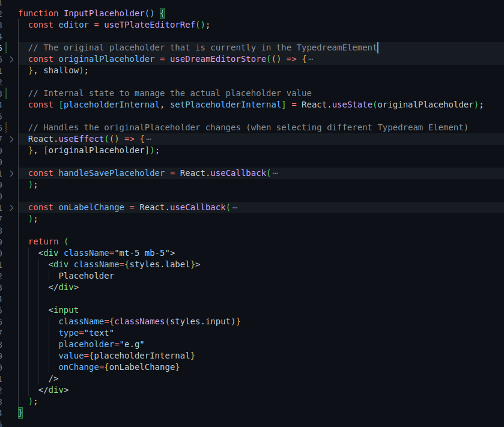Click the comment about TypedreamElement
Viewport: 504px width, 427px height.
pos(202,47)
